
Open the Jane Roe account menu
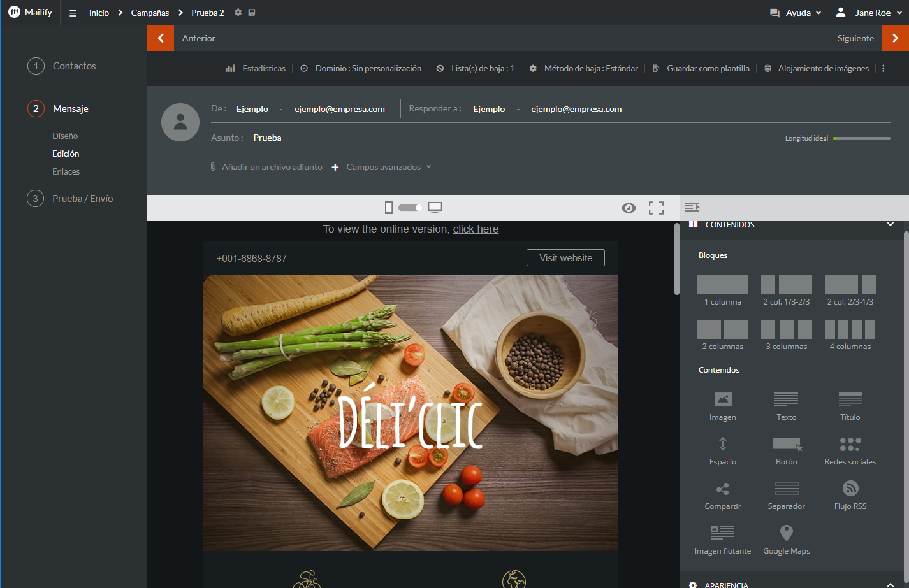pyautogui.click(x=869, y=13)
